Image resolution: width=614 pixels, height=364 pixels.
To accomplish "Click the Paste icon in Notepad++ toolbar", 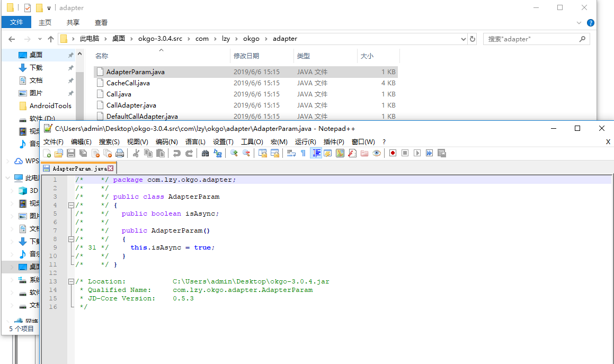I will (161, 153).
